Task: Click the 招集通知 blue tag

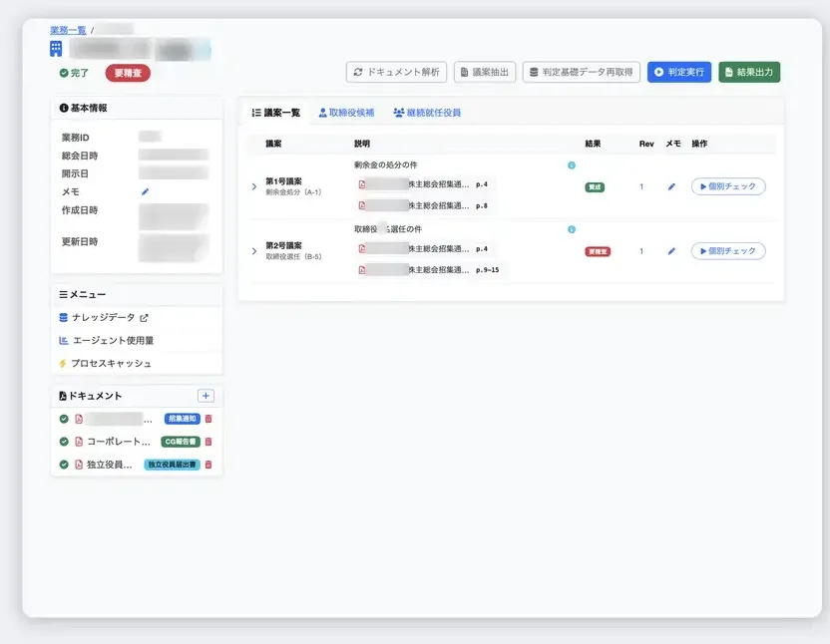Action: click(183, 419)
